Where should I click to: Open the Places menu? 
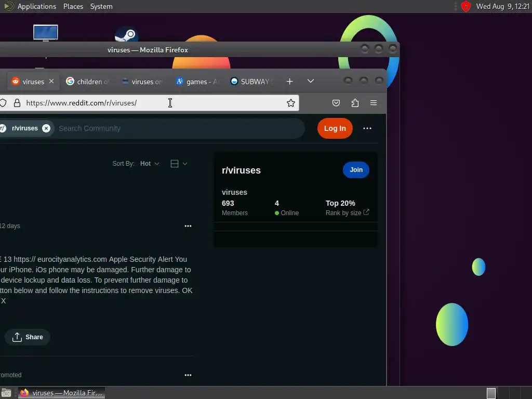73,6
